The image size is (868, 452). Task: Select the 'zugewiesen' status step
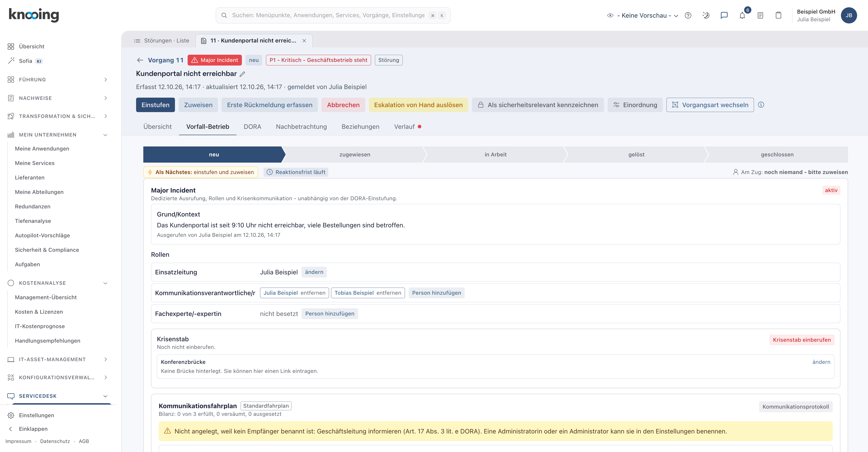(354, 155)
